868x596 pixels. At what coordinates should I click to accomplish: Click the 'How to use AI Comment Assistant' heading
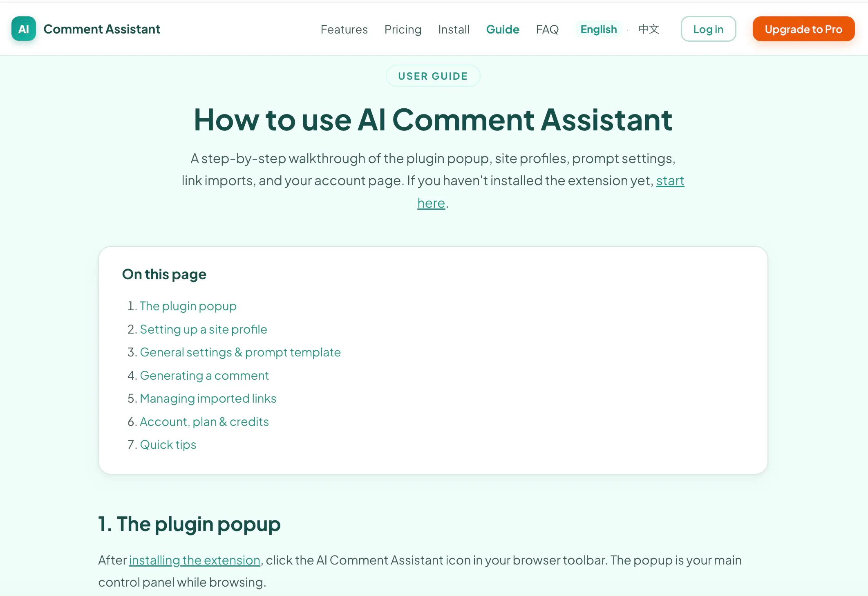pos(433,120)
